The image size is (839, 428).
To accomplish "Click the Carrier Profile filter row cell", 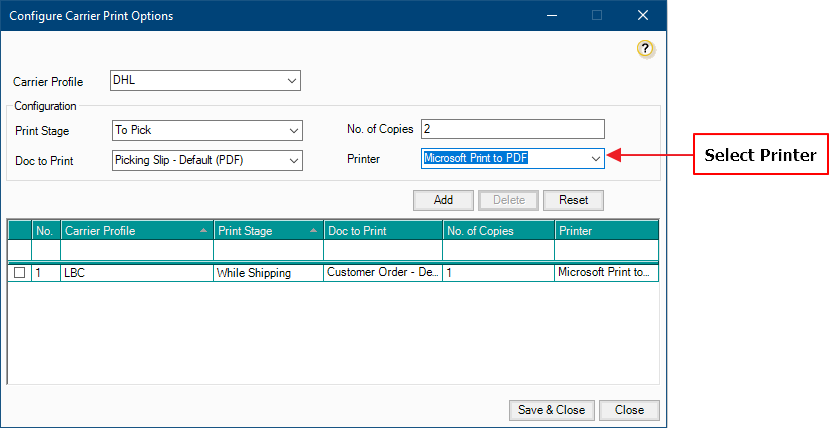I will pos(136,250).
